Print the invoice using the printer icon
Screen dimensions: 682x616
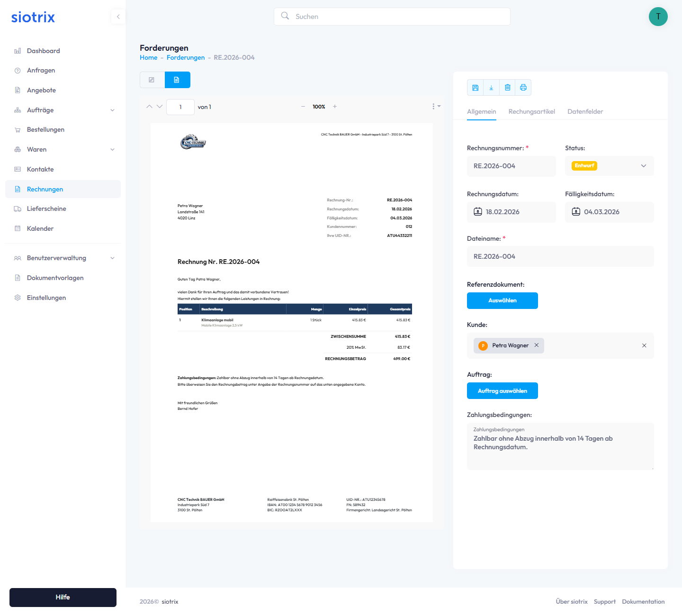coord(523,88)
